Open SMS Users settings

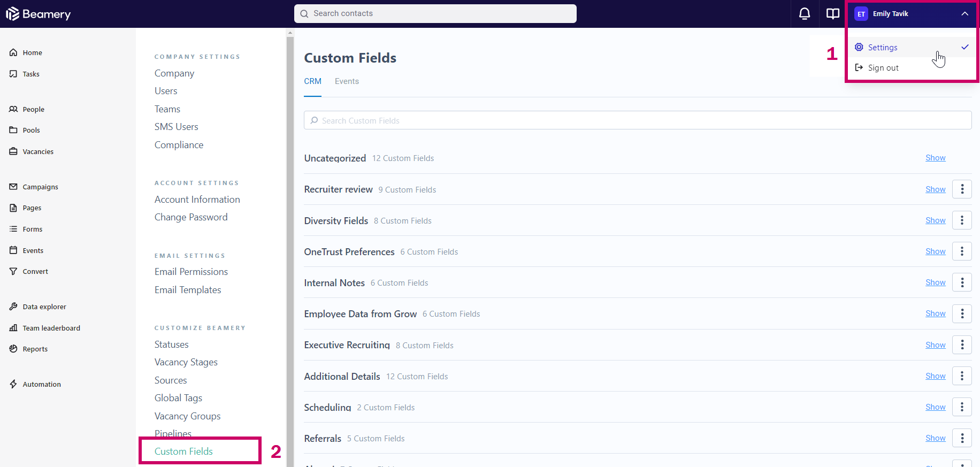tap(177, 127)
